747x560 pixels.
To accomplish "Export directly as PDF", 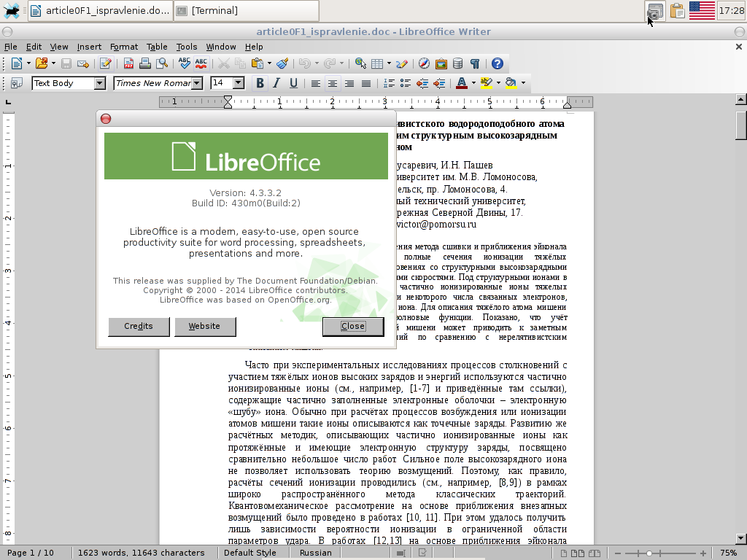I will click(x=128, y=63).
